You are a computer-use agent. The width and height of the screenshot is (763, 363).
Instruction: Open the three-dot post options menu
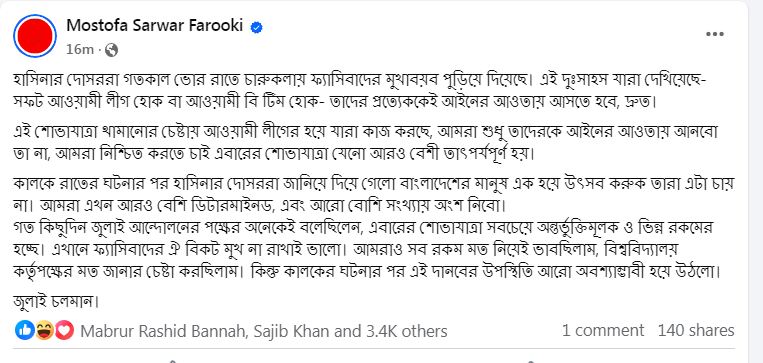(715, 34)
